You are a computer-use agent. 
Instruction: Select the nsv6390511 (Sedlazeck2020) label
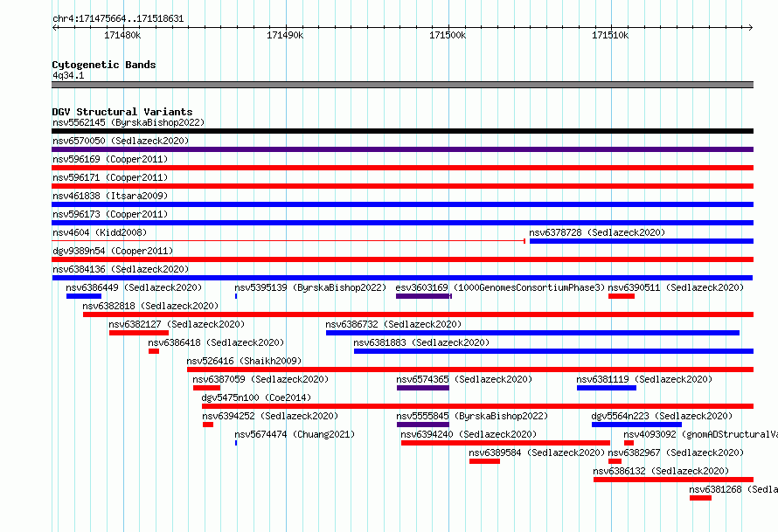click(676, 287)
